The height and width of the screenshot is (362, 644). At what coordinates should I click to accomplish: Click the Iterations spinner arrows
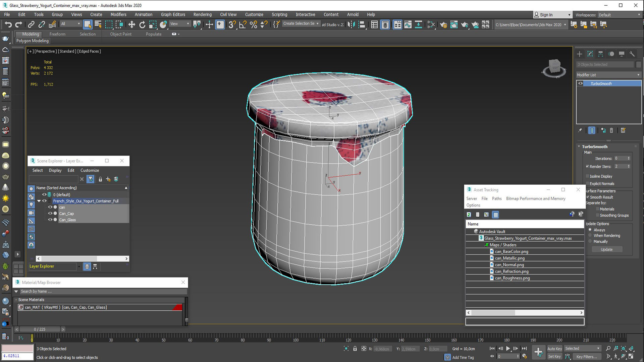[x=629, y=158]
